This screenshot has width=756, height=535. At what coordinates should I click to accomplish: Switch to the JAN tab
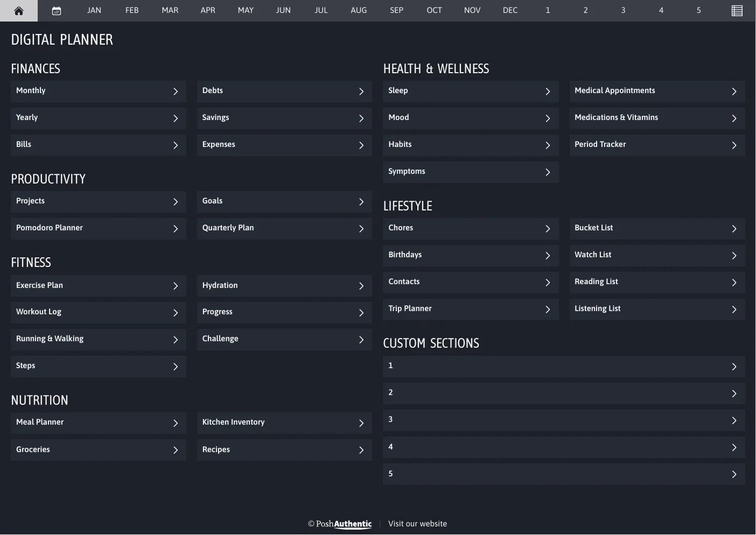tap(94, 10)
